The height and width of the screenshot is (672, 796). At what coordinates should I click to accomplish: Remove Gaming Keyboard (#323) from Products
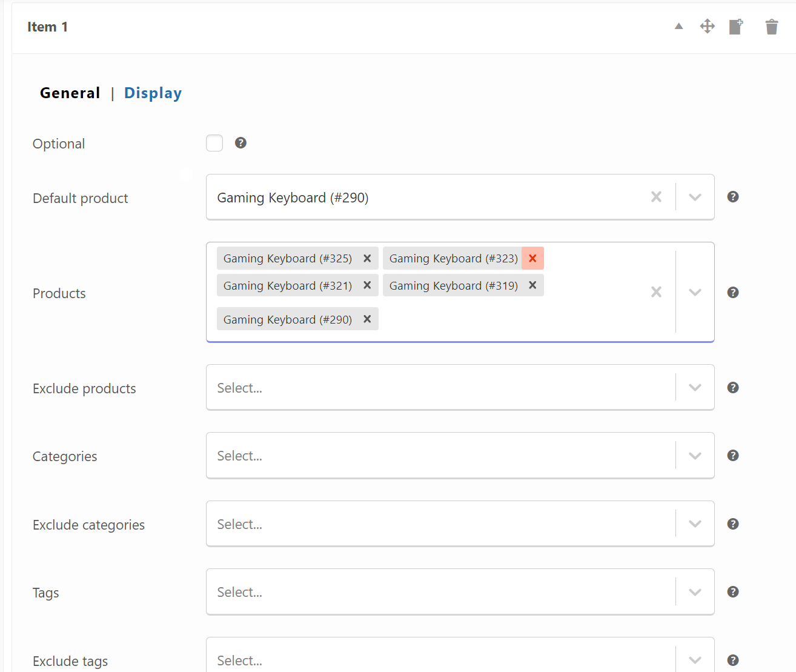click(532, 258)
